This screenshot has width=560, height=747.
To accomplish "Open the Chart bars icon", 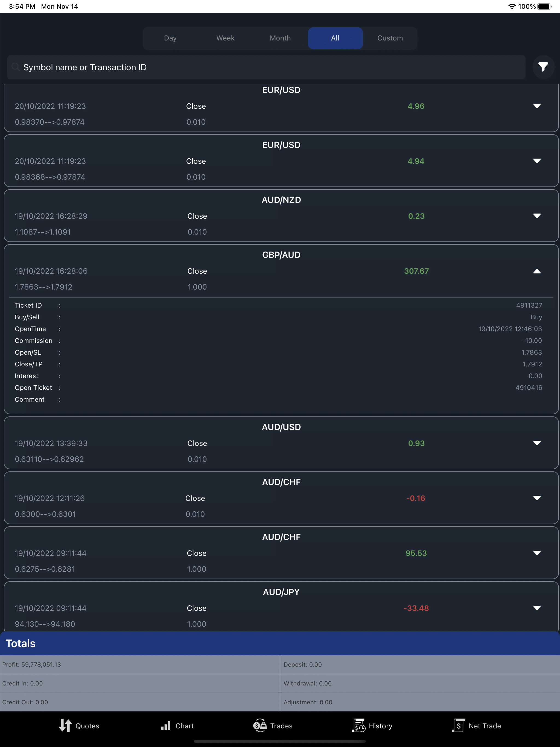I will (165, 725).
